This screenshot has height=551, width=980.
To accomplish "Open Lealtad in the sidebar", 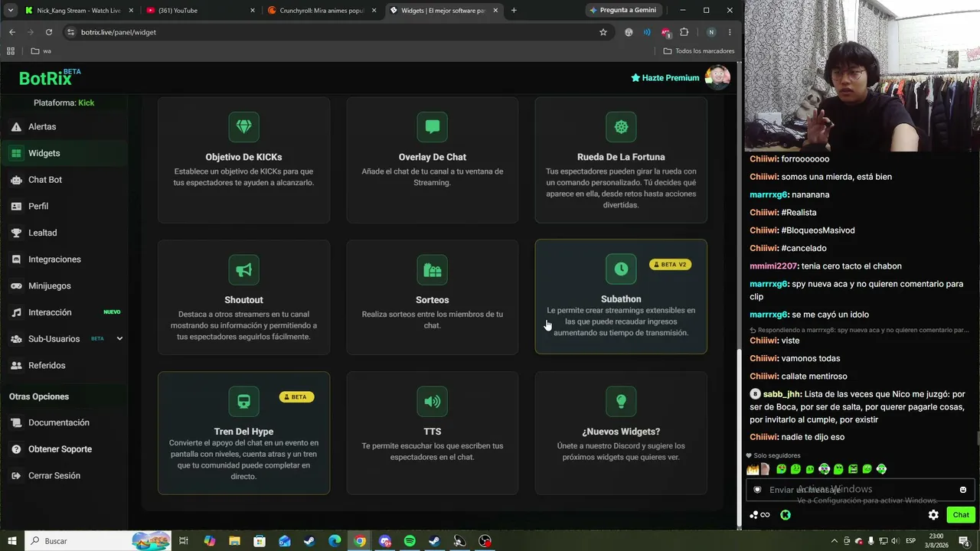I will tap(64, 233).
